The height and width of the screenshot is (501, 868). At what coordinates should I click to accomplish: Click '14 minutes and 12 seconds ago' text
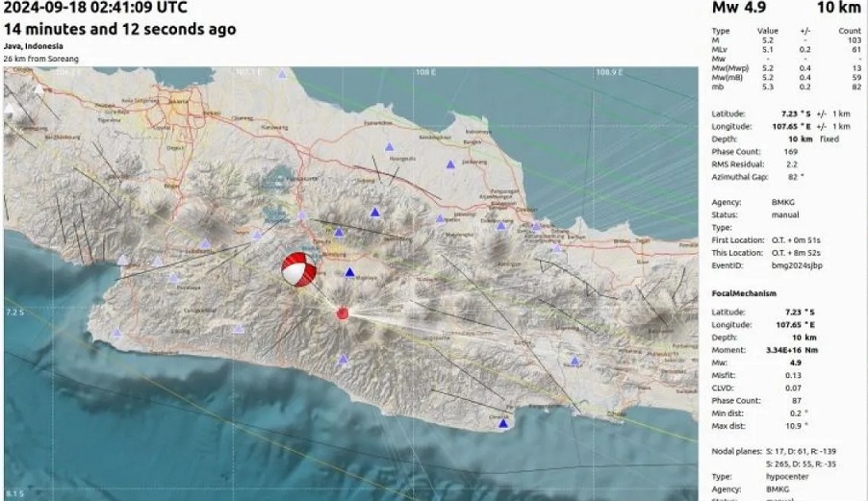point(119,29)
